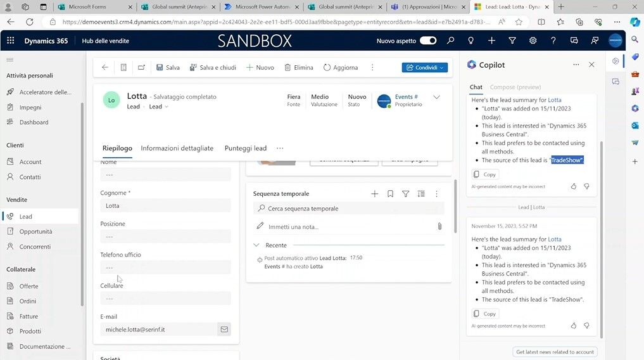The image size is (644, 360).
Task: Toggle the Nuovo aspetto switch
Action: point(428,41)
